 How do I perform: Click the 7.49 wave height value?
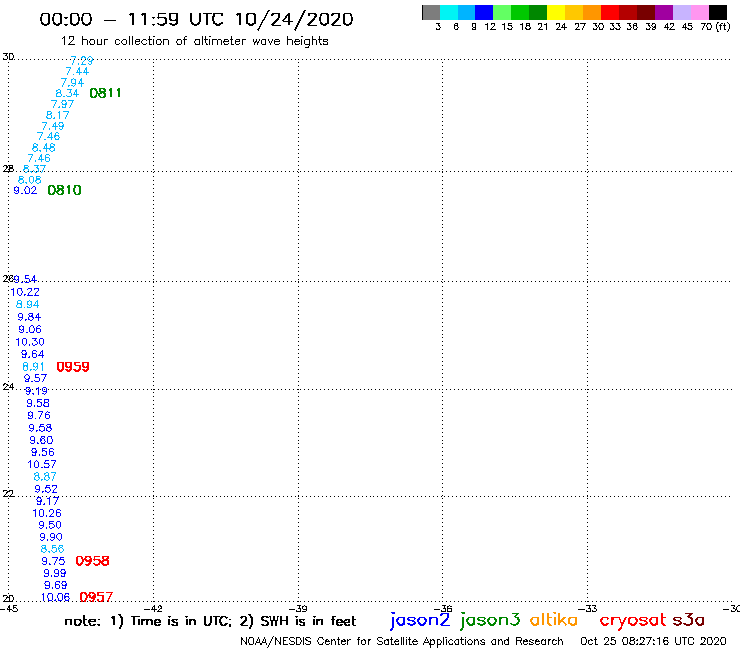(53, 126)
